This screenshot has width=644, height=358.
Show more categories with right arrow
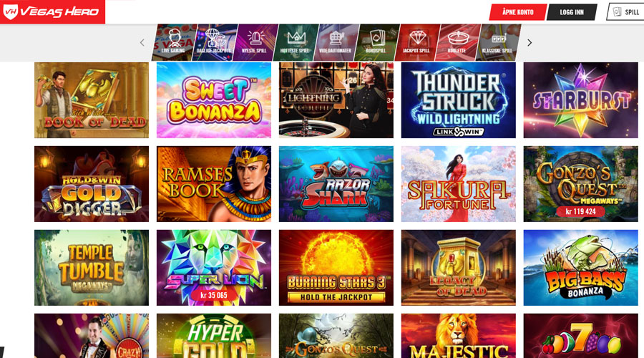click(530, 42)
